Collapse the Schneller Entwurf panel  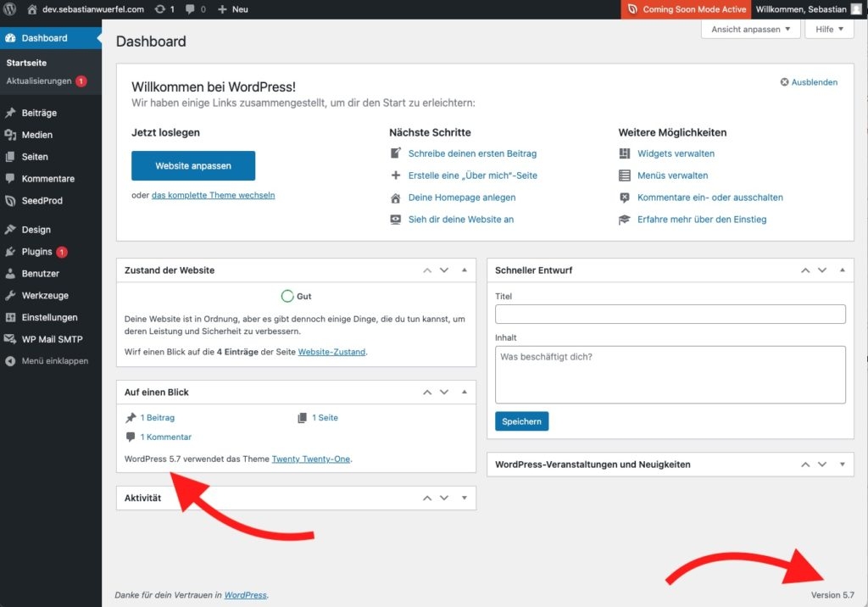click(x=842, y=270)
